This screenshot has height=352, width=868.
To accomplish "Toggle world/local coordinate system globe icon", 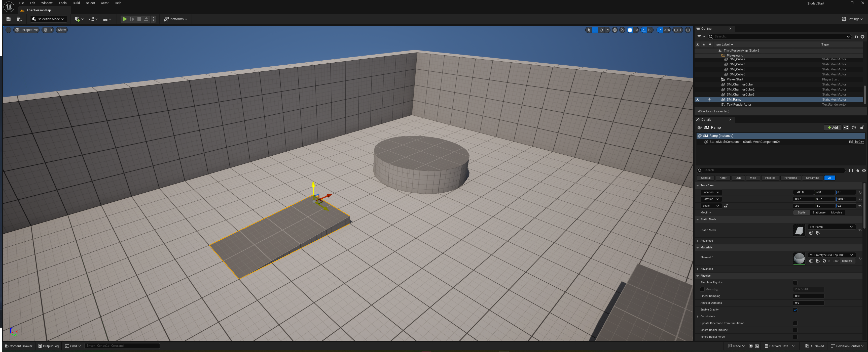I will pyautogui.click(x=614, y=30).
